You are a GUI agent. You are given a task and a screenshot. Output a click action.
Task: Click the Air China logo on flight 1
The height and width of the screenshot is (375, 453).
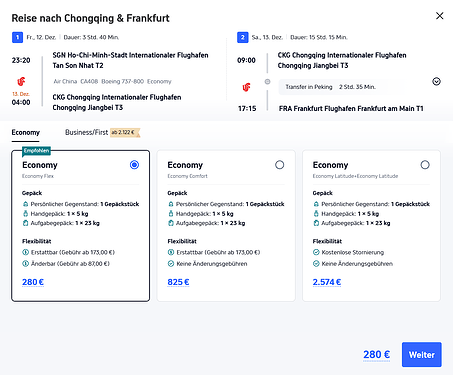[21, 81]
